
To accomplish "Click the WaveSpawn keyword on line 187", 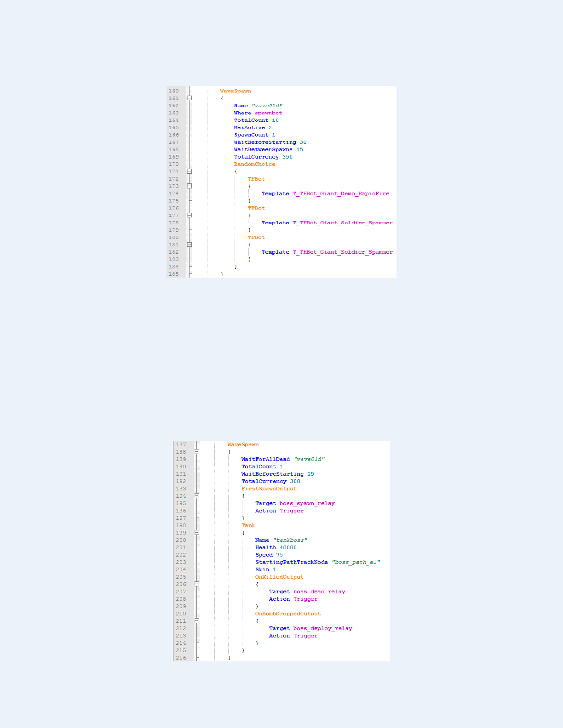I will (243, 445).
